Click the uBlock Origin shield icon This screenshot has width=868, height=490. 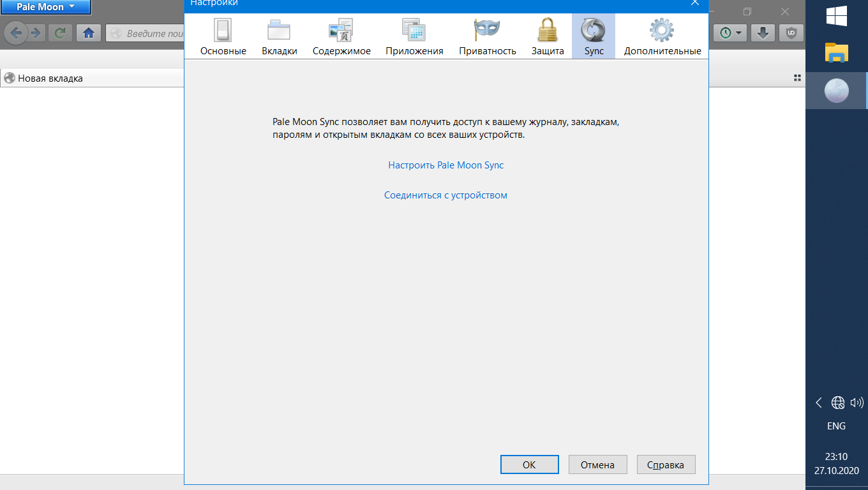click(x=791, y=33)
